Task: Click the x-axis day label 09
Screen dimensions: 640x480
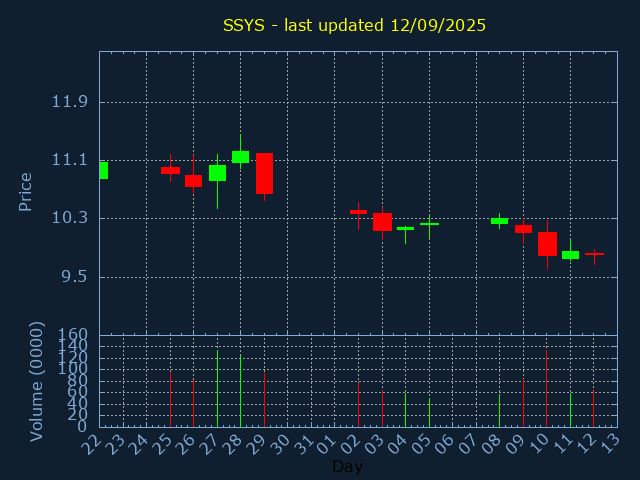Action: [x=516, y=445]
